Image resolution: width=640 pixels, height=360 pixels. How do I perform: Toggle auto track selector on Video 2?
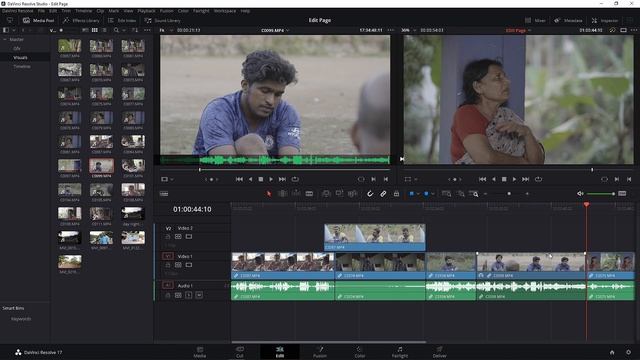[178, 237]
